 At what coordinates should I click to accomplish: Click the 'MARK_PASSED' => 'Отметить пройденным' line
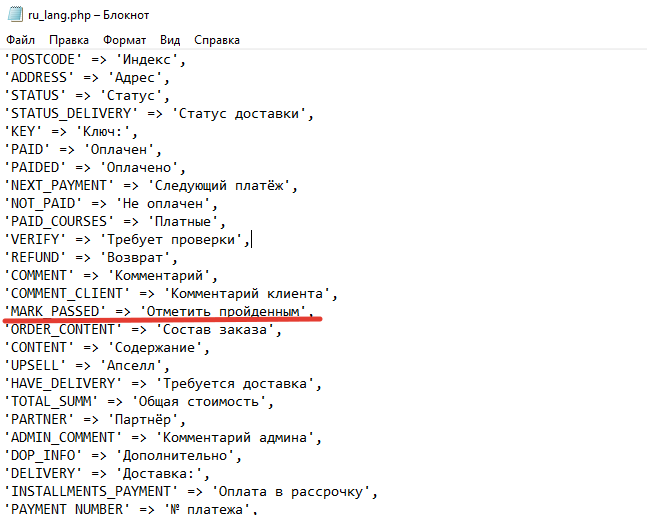(x=159, y=311)
